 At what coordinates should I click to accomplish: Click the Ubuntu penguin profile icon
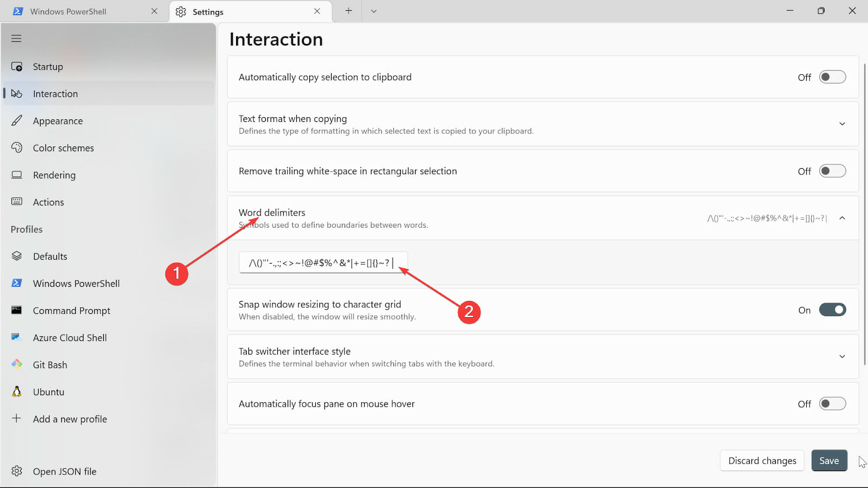(x=17, y=391)
